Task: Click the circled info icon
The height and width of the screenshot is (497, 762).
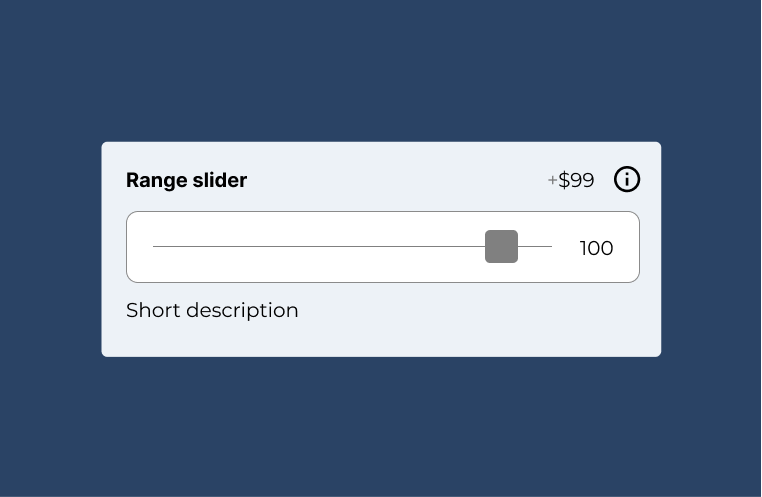Action: 627,179
